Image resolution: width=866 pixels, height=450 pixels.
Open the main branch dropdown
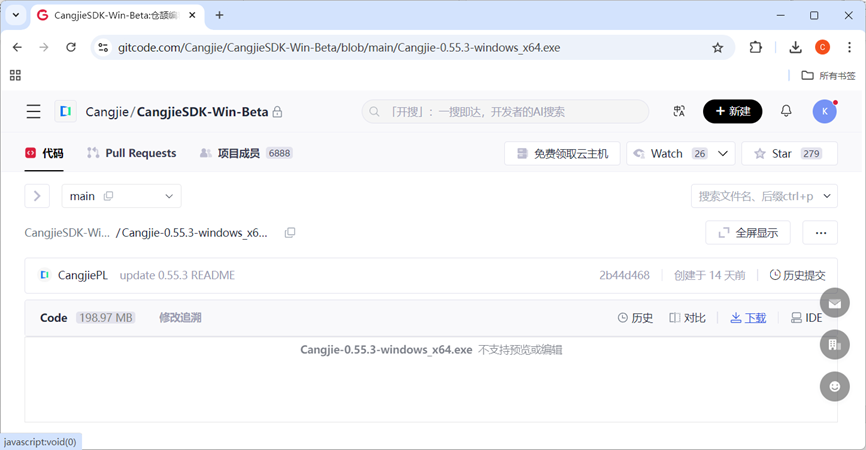click(x=121, y=196)
